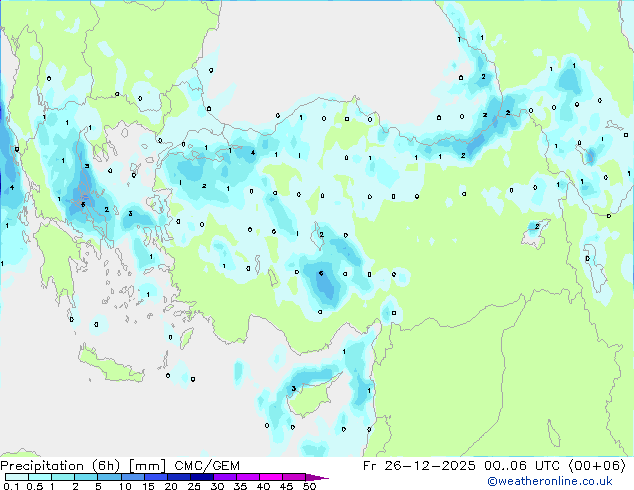Click the legend label '0.1'

tap(11, 486)
